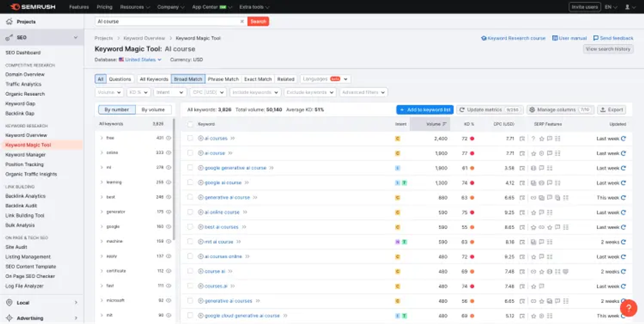Open Keyword Research course link
The image size is (644, 324).
[513, 38]
